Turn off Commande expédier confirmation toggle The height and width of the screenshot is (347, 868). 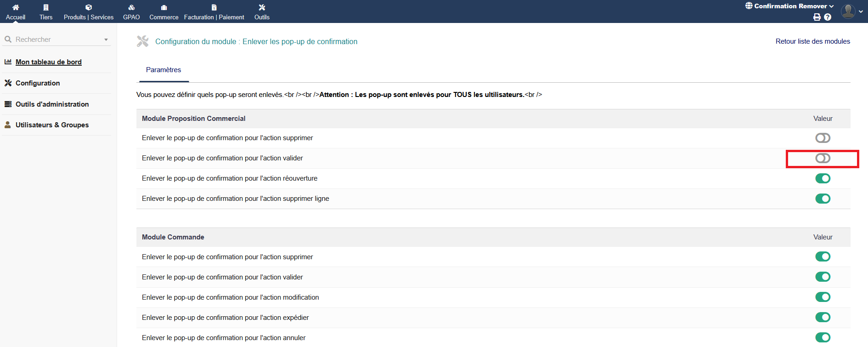pos(823,317)
